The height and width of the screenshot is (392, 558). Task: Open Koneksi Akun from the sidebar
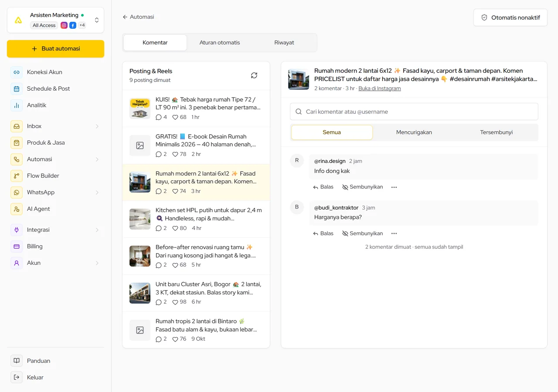point(55,72)
